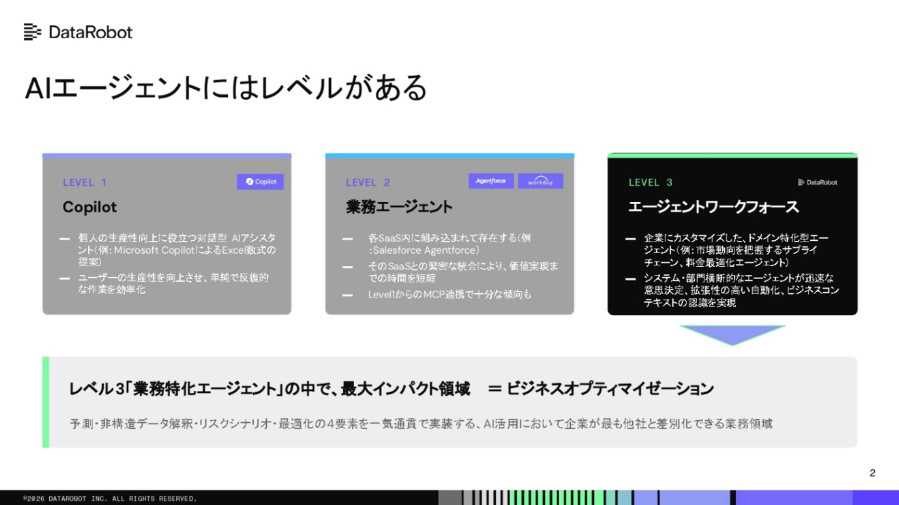Click the text ＝ビジネスオプティマイゼーション

(x=601, y=389)
